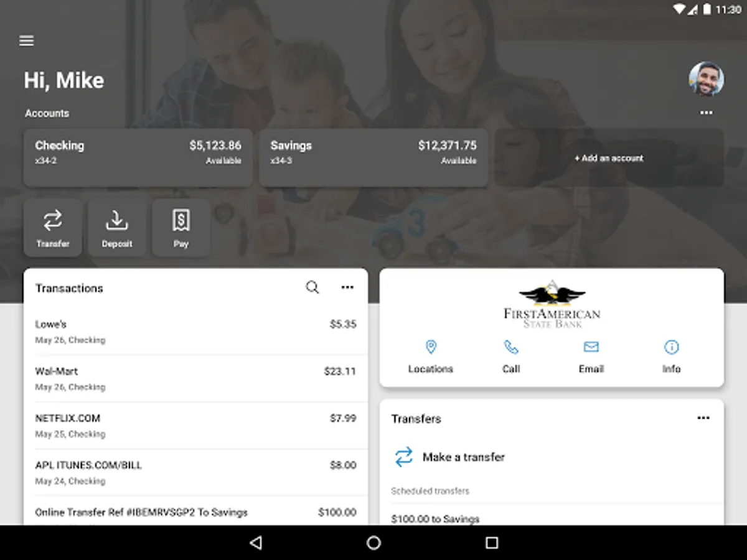Click the First American State Bank logo
Screen dimensions: 747x560
(552, 304)
